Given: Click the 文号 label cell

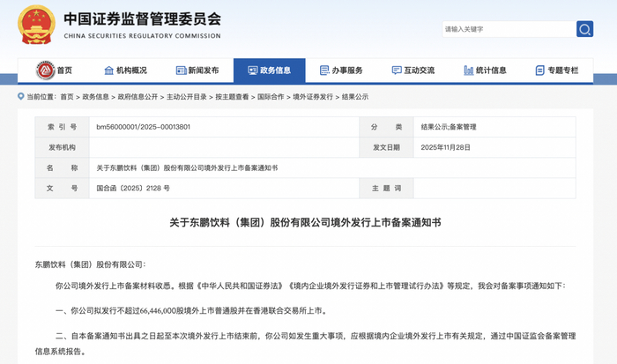Looking at the screenshot, I should tap(63, 189).
